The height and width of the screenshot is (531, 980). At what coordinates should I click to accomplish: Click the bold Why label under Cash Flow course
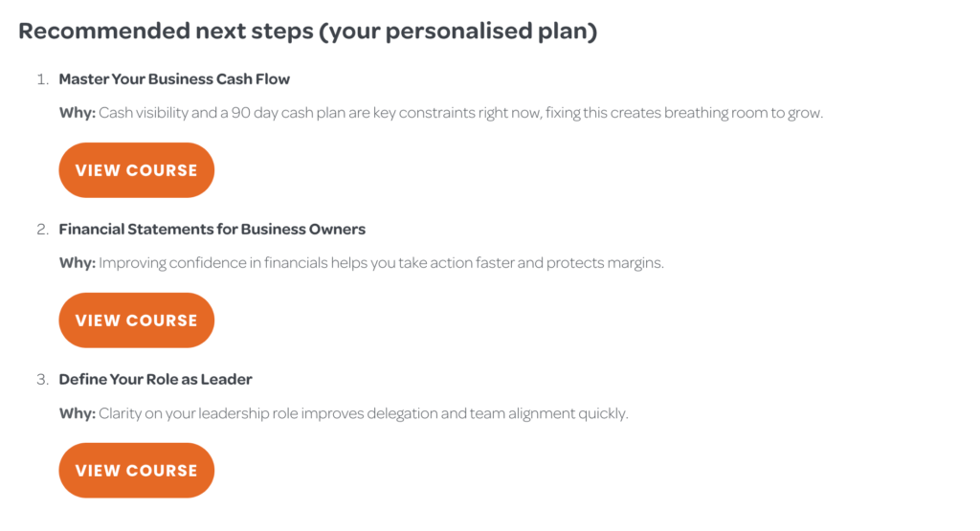click(x=78, y=113)
